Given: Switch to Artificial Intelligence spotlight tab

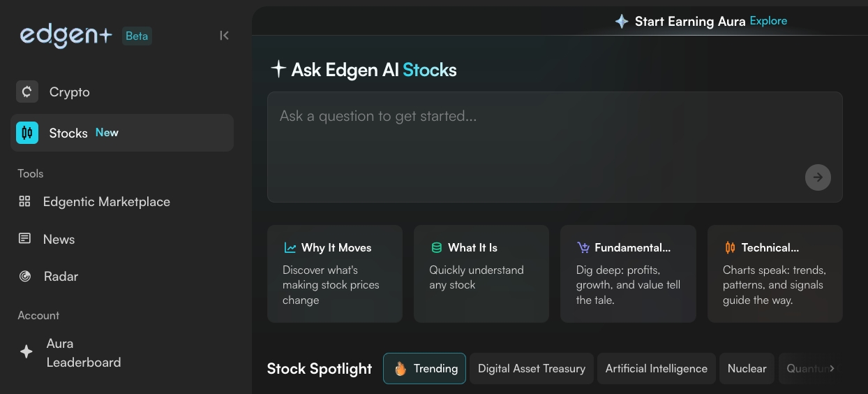Looking at the screenshot, I should 656,368.
